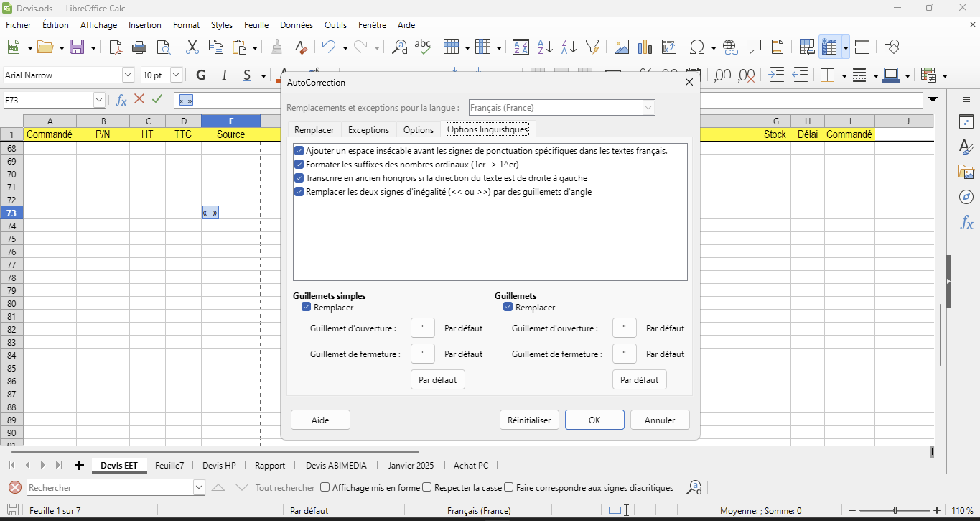This screenshot has height=521, width=980.
Task: Toggle Remplacer under Guillemets simples
Action: [x=307, y=307]
